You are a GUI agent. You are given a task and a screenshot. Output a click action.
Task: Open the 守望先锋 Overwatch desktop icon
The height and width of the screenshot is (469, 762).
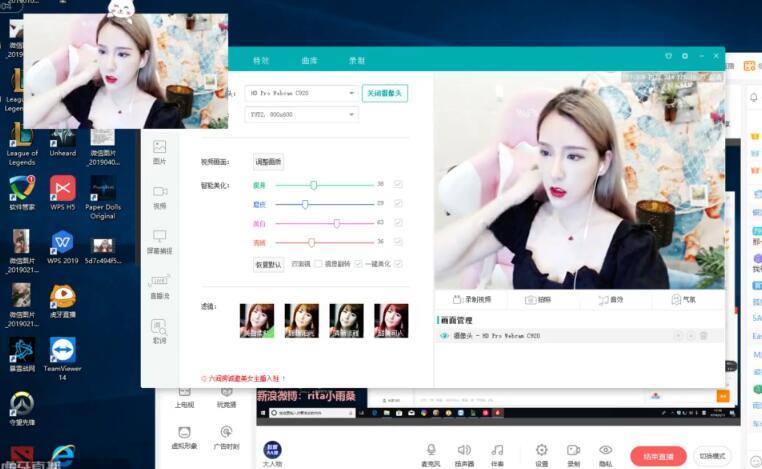click(x=22, y=408)
